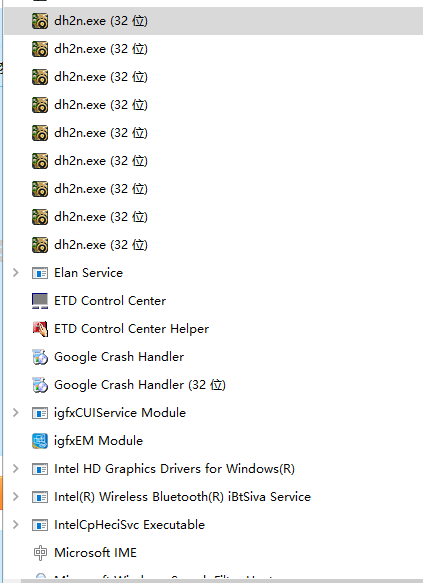The height and width of the screenshot is (583, 423).
Task: Select the igfxEM Module process
Action: point(213,441)
